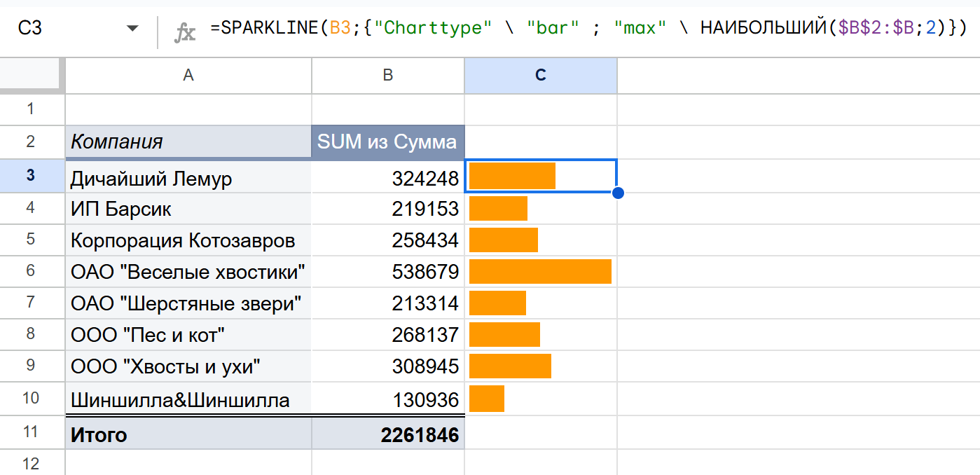Select column B header
The width and height of the screenshot is (980, 475).
[x=387, y=76]
